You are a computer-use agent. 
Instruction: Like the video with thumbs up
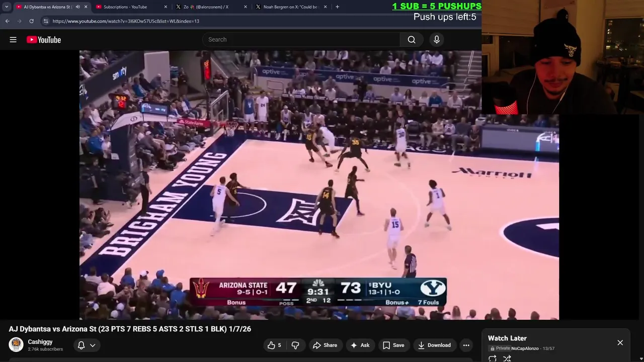275,345
